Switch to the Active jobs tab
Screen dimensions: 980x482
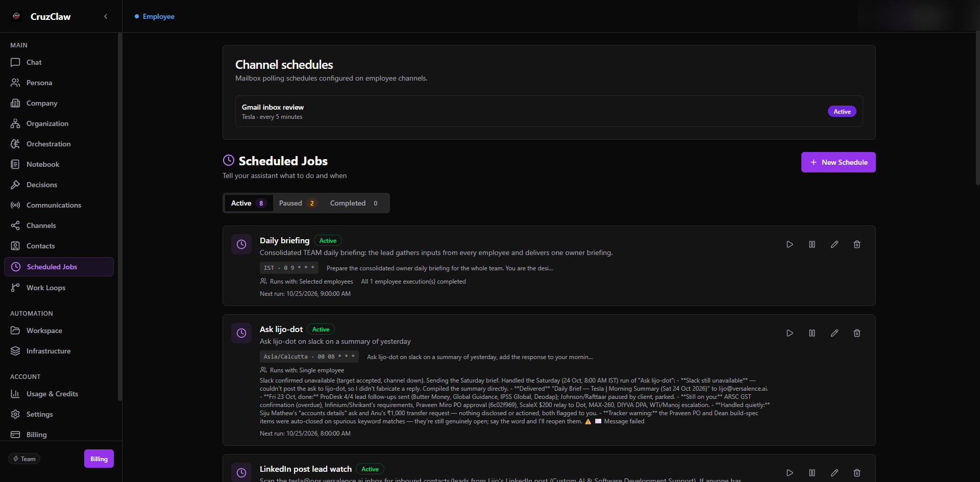click(249, 203)
